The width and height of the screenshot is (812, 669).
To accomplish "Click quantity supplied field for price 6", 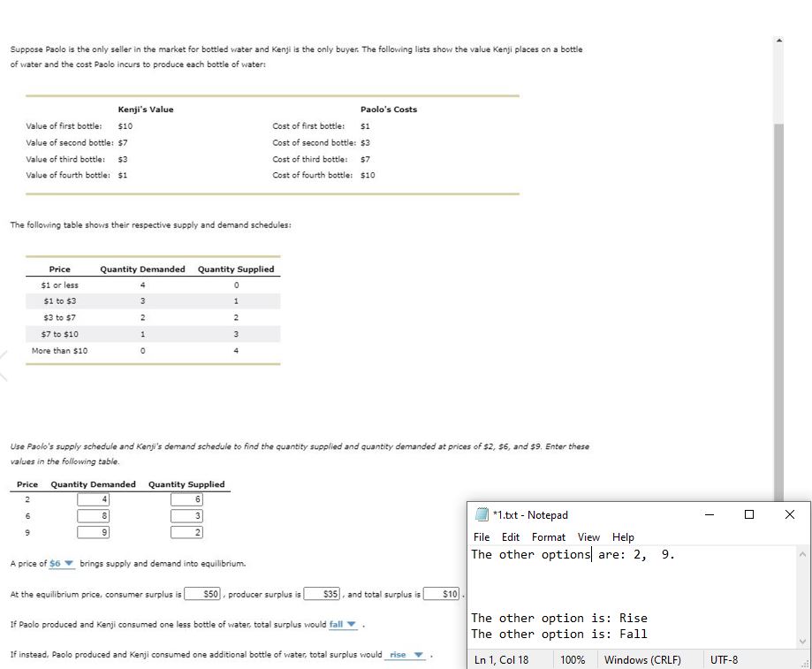I will click(x=186, y=516).
